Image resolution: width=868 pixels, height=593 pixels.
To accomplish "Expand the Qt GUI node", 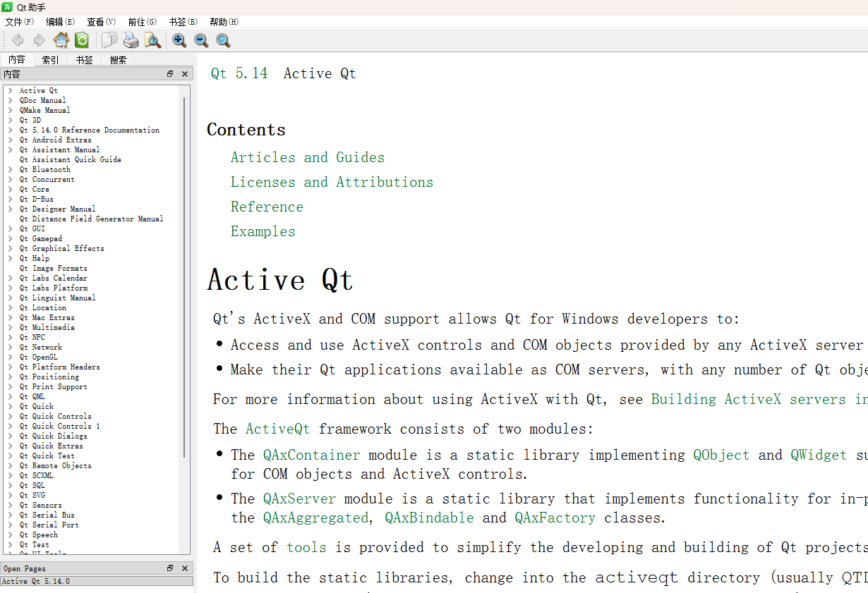I will [x=11, y=228].
